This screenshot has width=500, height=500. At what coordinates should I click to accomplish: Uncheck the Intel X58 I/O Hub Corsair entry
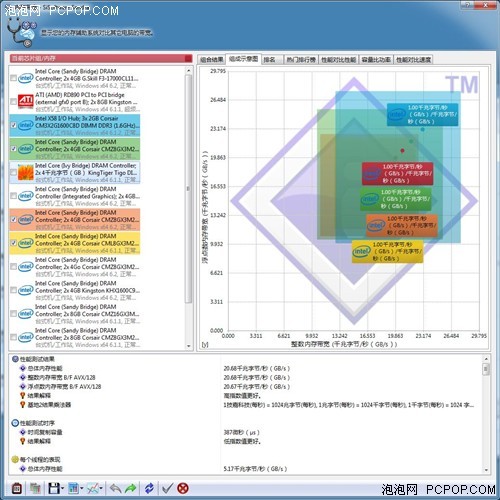(13, 125)
